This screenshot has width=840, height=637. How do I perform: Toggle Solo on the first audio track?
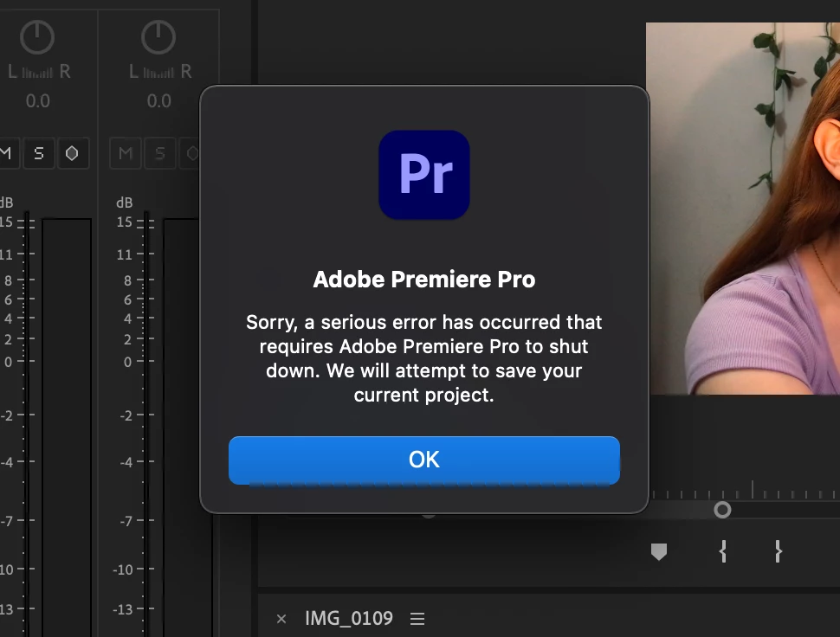39,154
